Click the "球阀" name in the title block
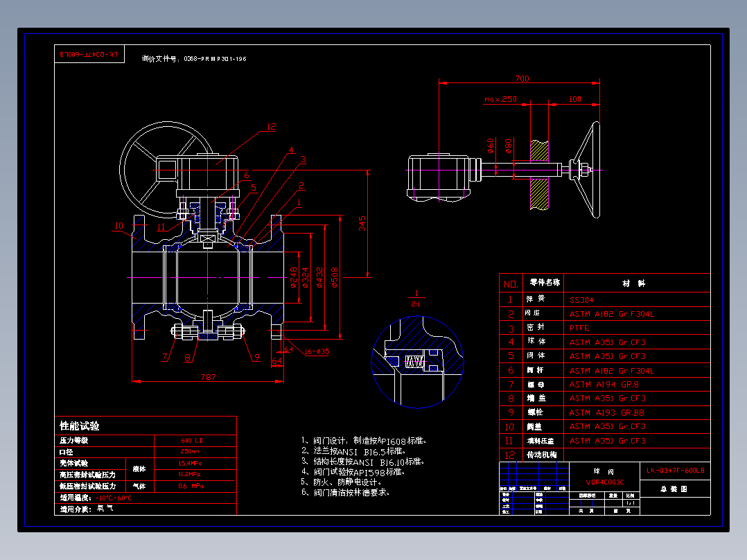The image size is (747, 560). (x=604, y=471)
